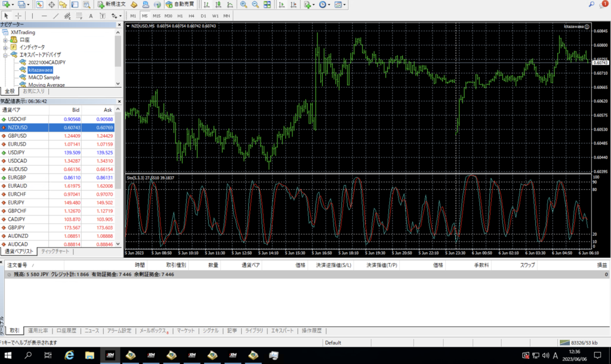611x364 pixels.
Task: Click the zoom in magnifier icon
Action: (x=243, y=4)
